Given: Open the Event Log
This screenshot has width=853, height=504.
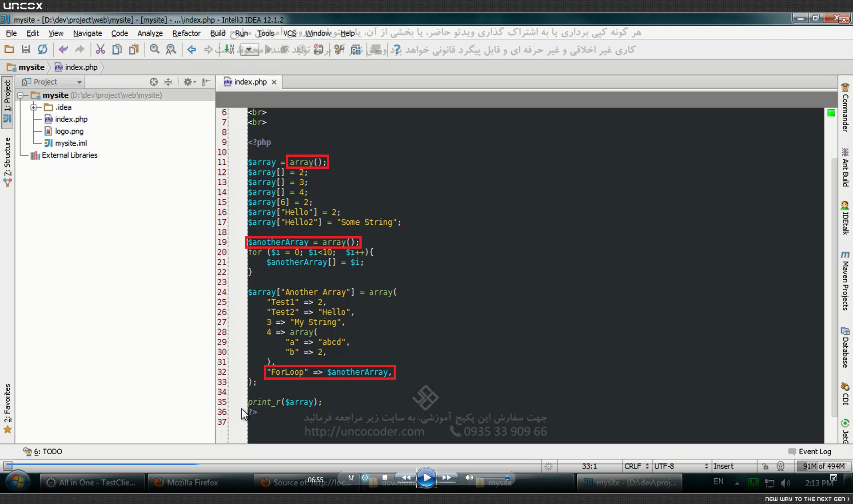Looking at the screenshot, I should click(x=809, y=452).
